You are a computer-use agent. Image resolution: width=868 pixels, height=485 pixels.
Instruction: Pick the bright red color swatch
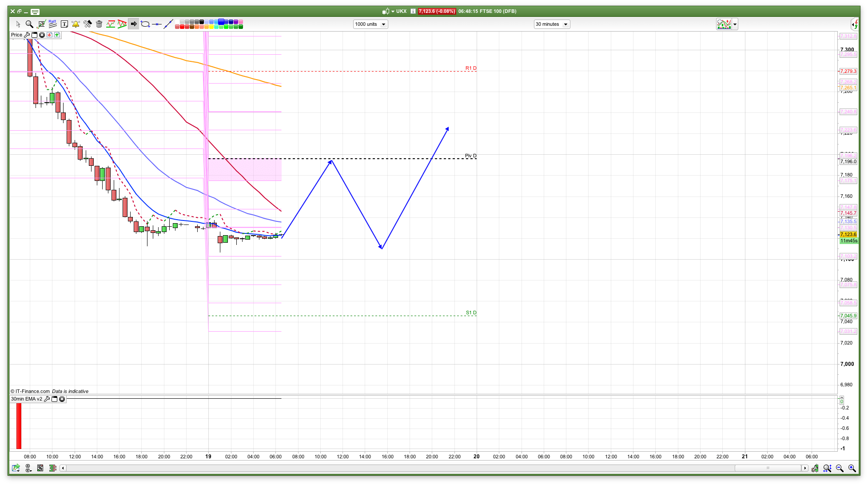point(183,27)
